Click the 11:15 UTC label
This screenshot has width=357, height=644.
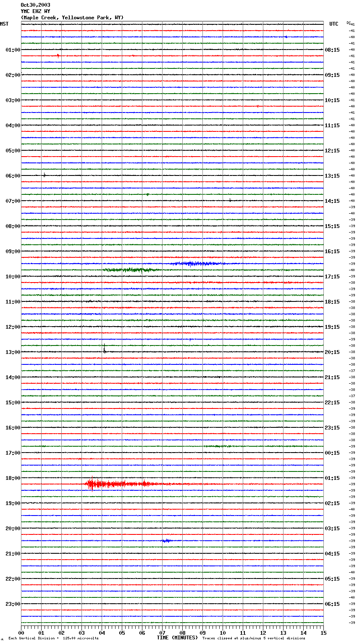pyautogui.click(x=332, y=126)
